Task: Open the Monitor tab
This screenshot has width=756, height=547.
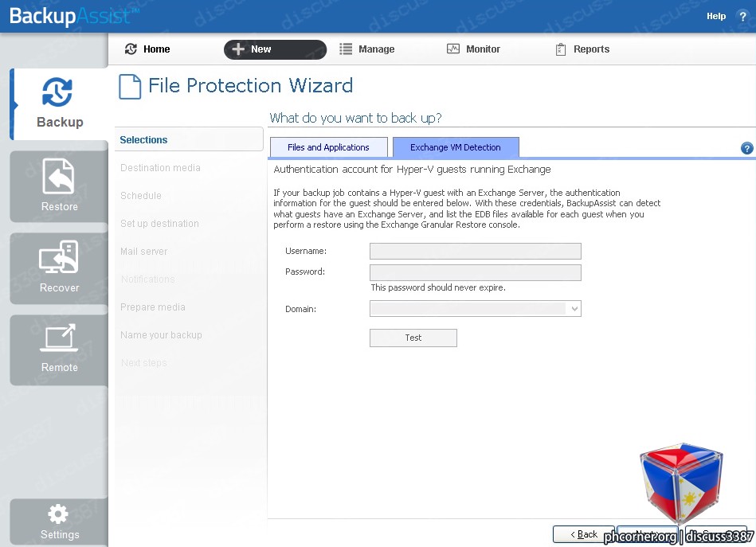Action: [473, 49]
